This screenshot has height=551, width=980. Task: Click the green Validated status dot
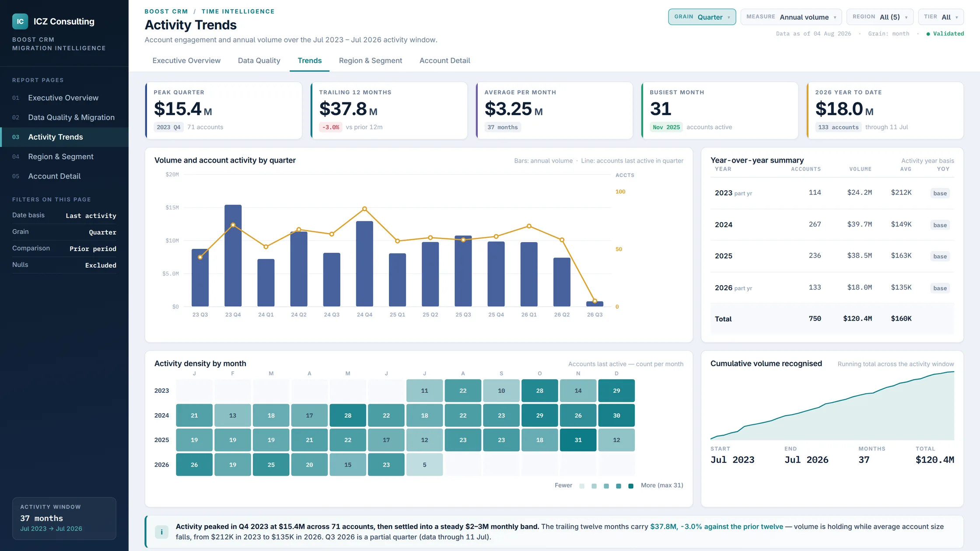(x=928, y=34)
